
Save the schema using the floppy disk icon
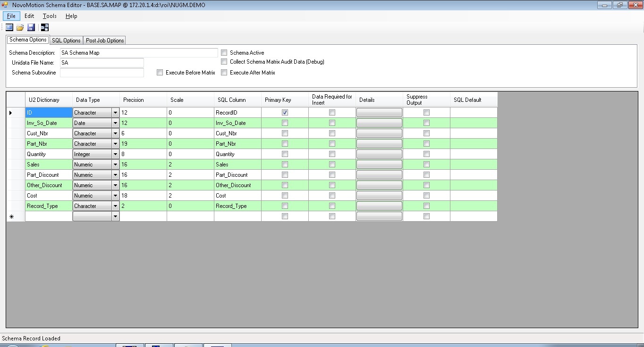point(31,27)
